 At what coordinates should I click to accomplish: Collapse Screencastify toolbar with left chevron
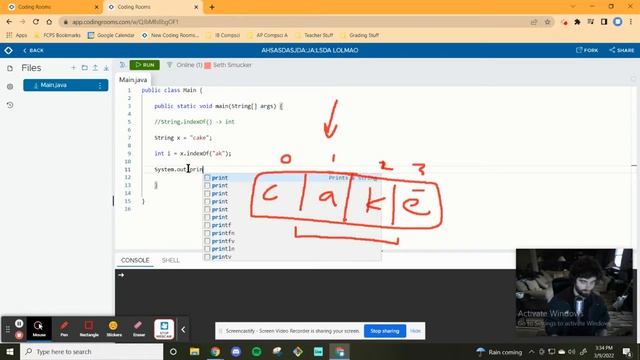[183, 329]
